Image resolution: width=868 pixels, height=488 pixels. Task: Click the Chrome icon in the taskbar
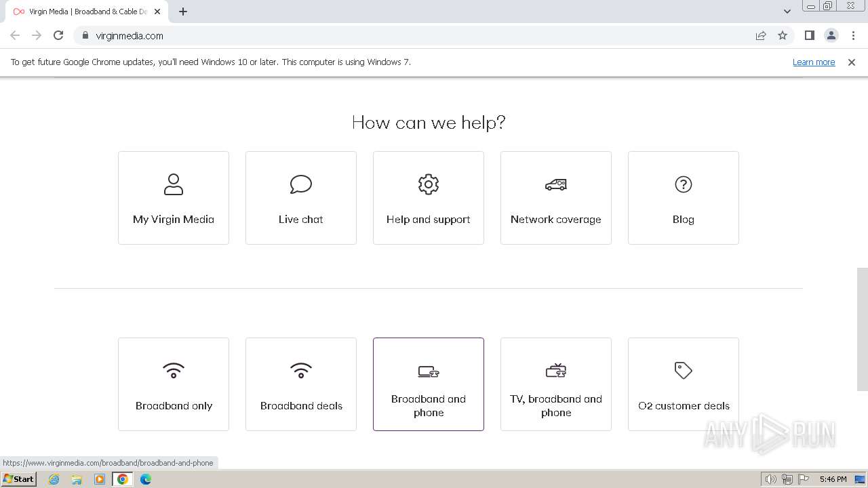[x=123, y=479]
